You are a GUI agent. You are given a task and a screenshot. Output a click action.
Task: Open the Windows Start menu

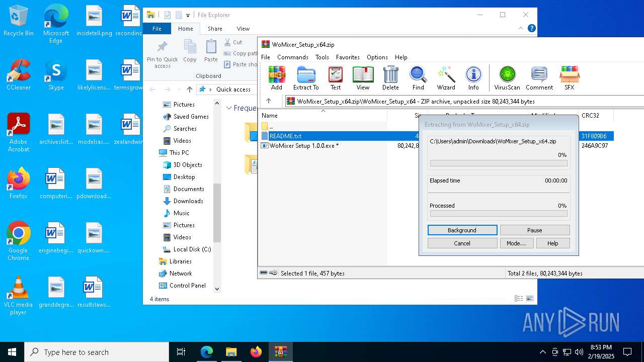tap(12, 352)
